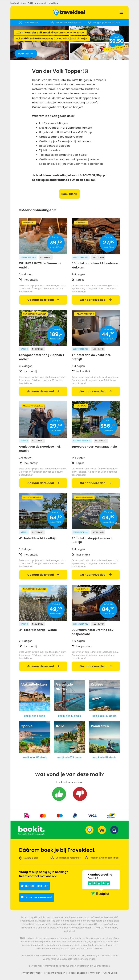Click the Visa payment logo
Image resolution: width=139 pixels, height=980 pixels.
click(x=92, y=816)
